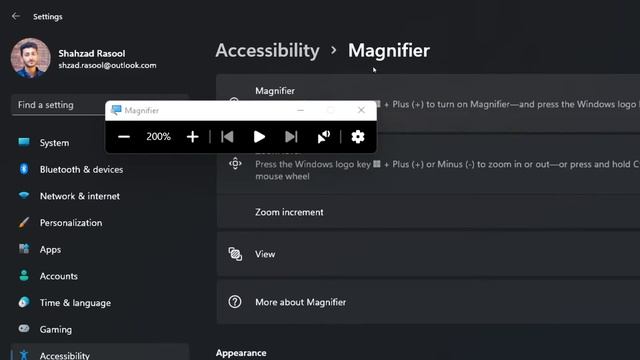Start reading with the Magnifier play button
The image size is (640, 360).
tap(259, 137)
